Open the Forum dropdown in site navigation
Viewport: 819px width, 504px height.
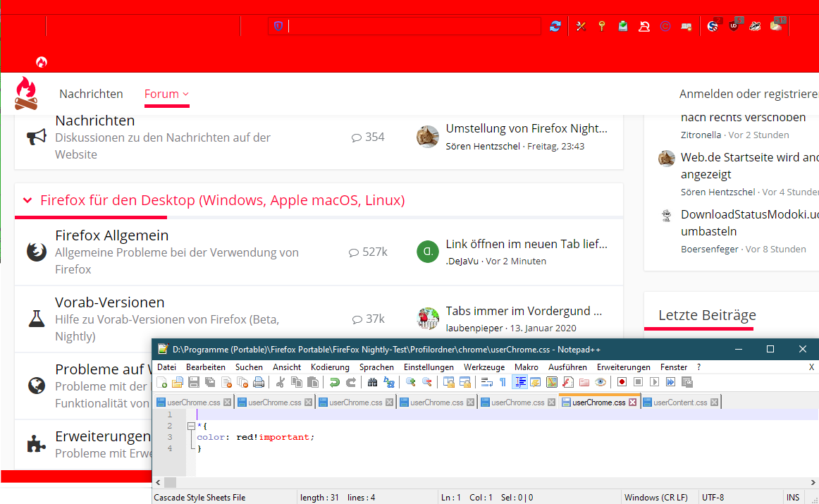[166, 94]
